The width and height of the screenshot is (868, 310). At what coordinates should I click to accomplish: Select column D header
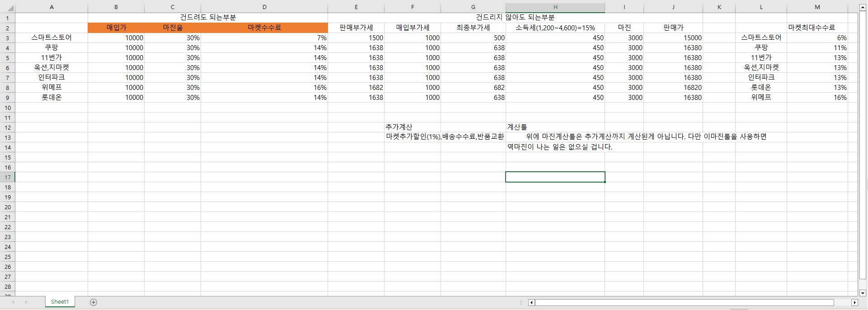point(264,7)
